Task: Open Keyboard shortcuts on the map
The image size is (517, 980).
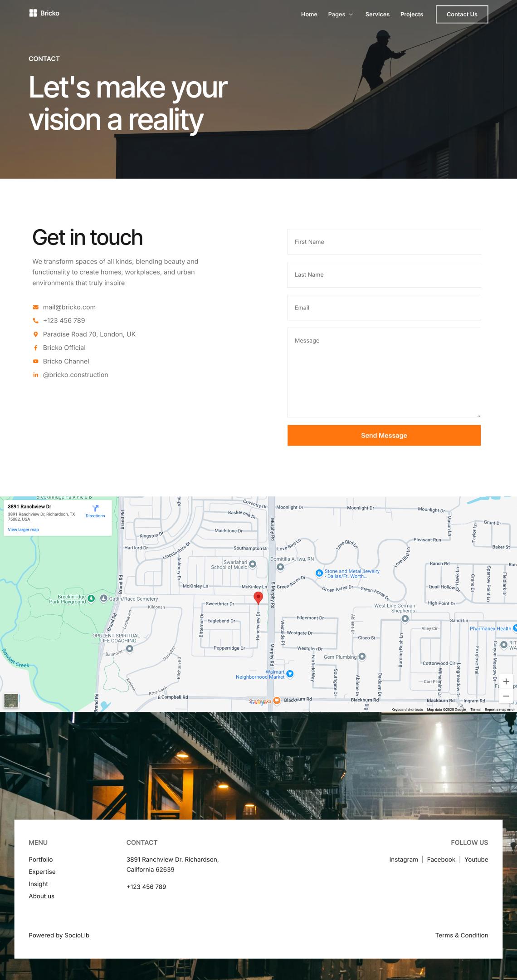Action: pos(407,710)
